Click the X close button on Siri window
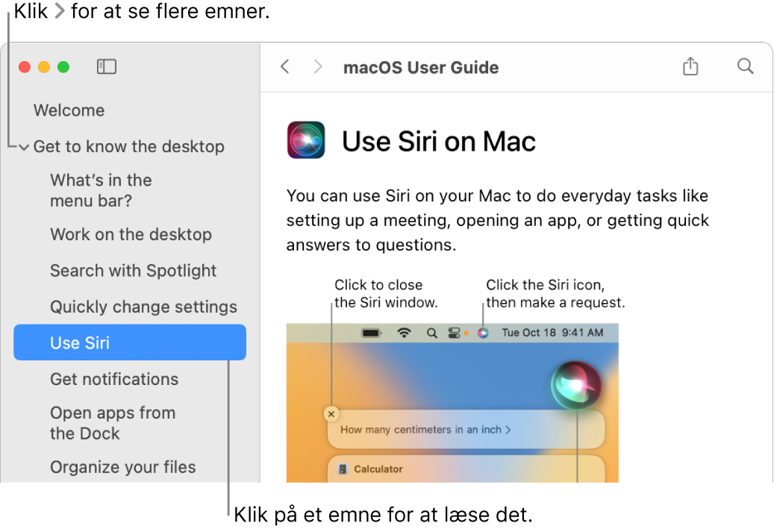This screenshot has width=774, height=532. (331, 414)
